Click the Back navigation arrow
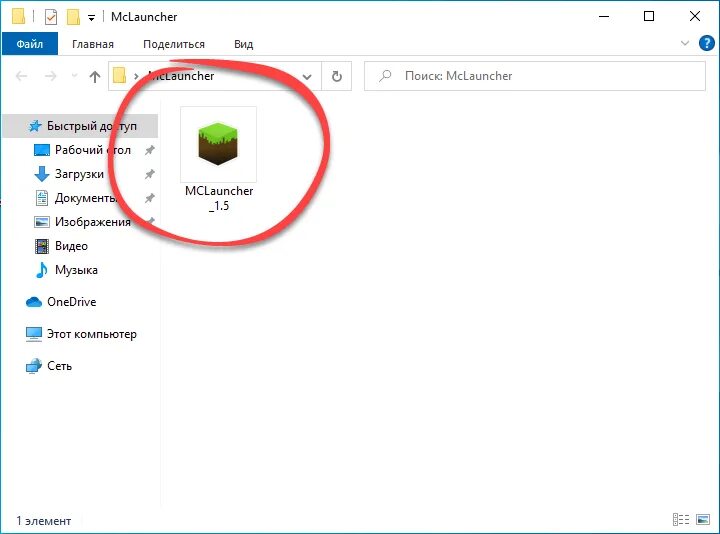This screenshot has width=720, height=534. pyautogui.click(x=21, y=76)
